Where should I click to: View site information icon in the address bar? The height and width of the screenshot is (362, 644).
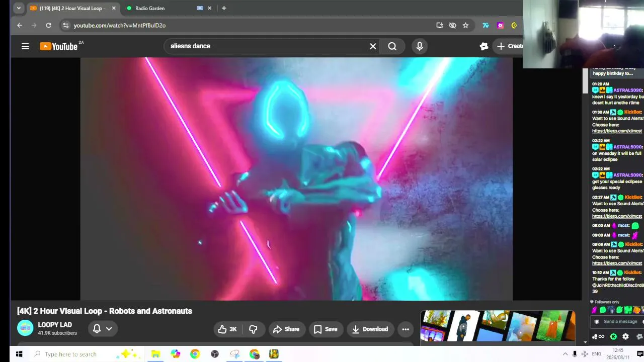65,25
